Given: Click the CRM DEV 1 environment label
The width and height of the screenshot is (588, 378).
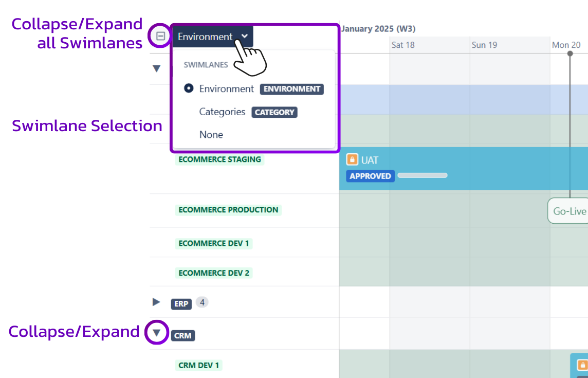Looking at the screenshot, I should [198, 366].
